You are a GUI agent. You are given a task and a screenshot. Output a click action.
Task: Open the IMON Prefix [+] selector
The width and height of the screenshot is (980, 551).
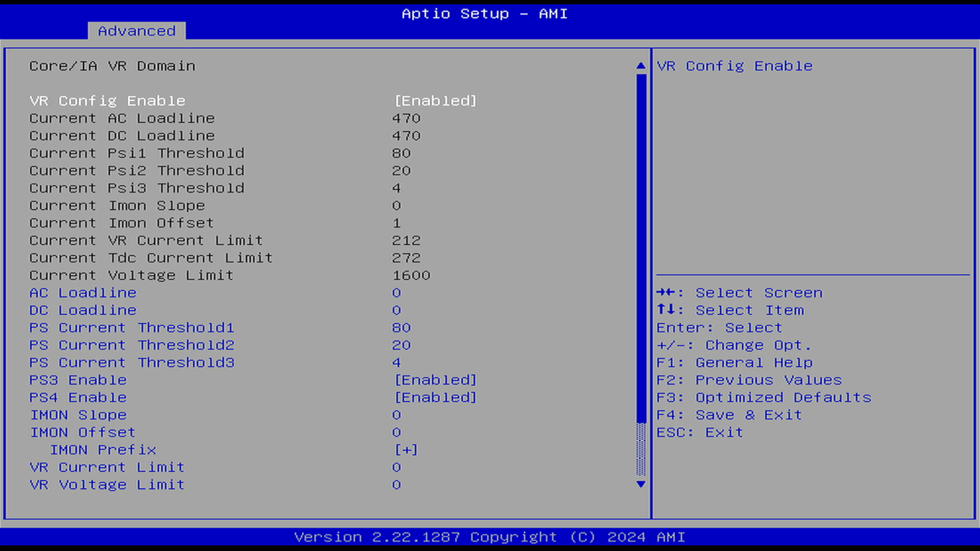click(406, 450)
